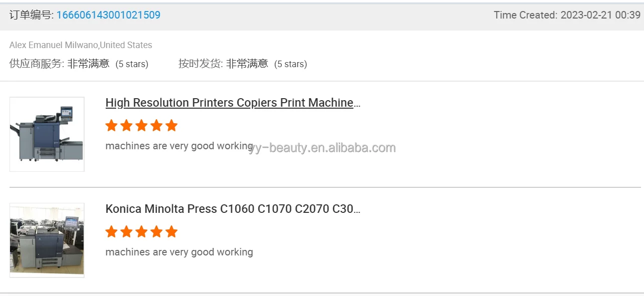Click reviewer name Alex Emanuel Milwano
644x296 pixels.
[x=54, y=45]
